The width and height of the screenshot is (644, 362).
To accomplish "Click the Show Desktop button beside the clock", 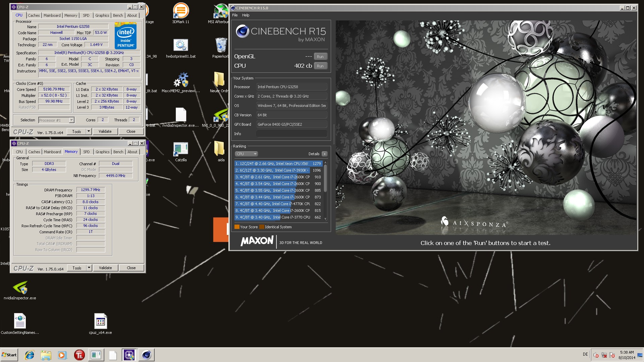I will tap(640, 355).
